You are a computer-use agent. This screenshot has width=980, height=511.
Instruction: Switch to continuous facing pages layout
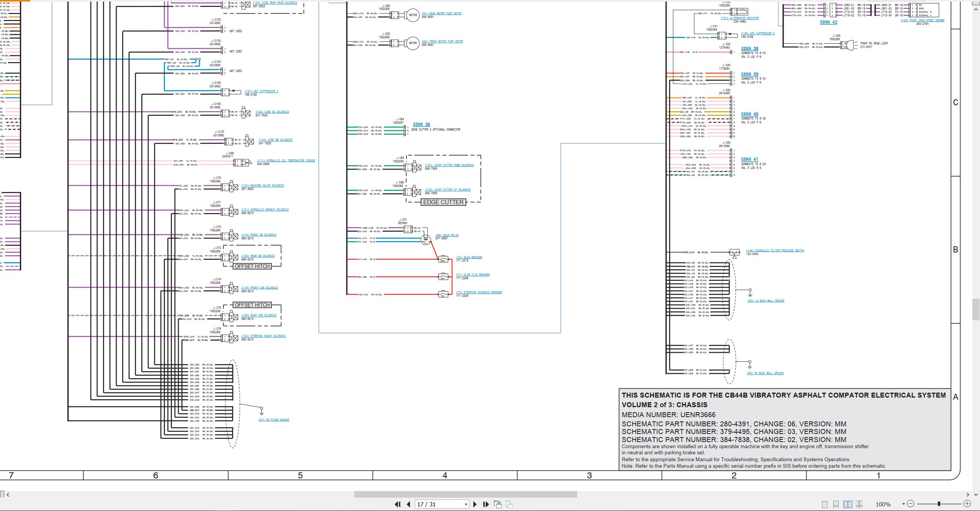coord(859,504)
